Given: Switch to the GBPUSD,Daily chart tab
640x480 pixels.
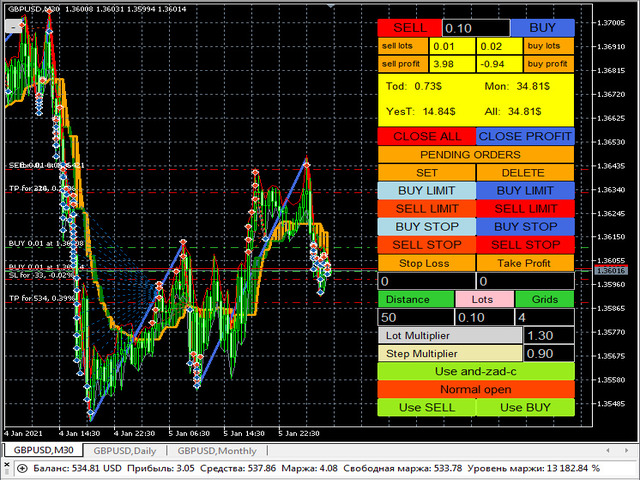Looking at the screenshot, I should tap(125, 451).
